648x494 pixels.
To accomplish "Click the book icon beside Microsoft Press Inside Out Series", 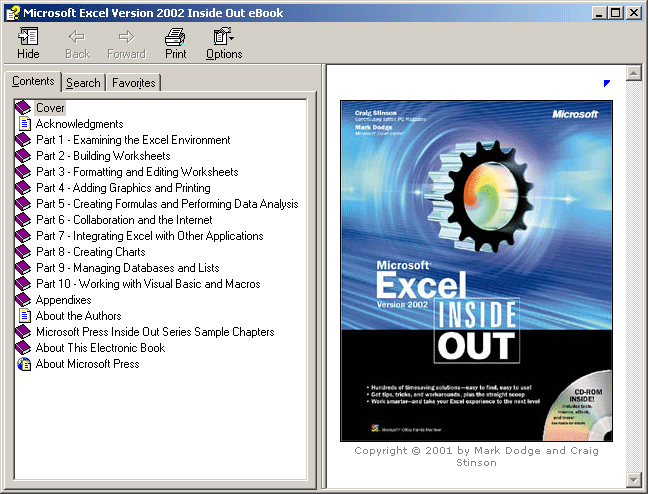I will pyautogui.click(x=23, y=332).
